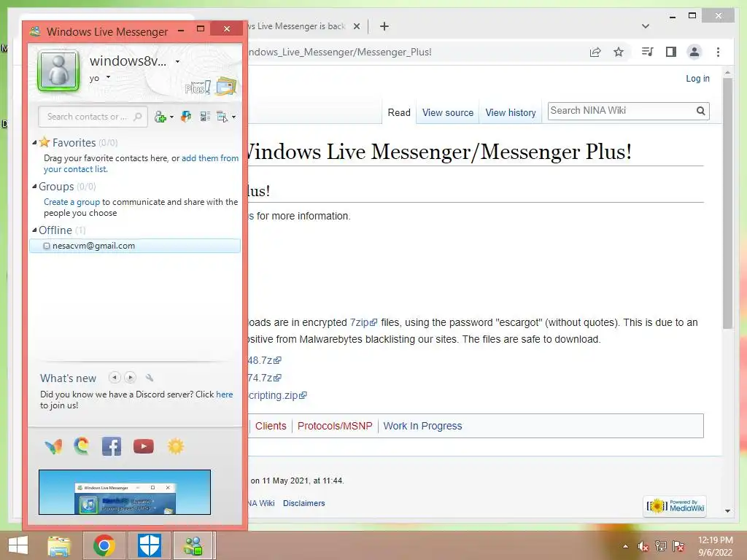The image size is (747, 560).
Task: Open the display name dropdown arrow
Action: coord(178,61)
